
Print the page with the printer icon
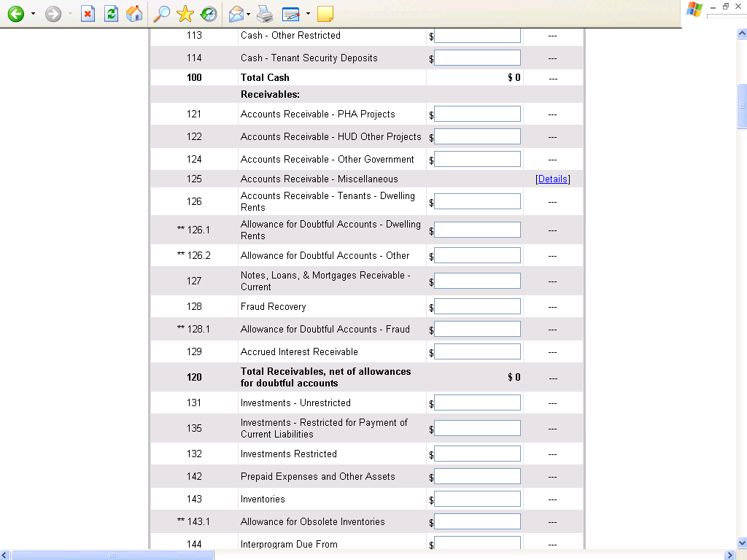click(x=265, y=14)
